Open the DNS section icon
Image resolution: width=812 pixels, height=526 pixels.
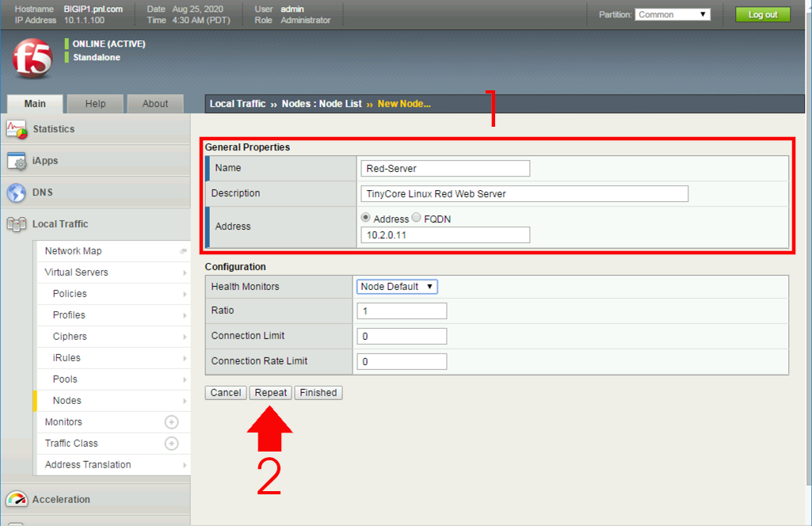[x=17, y=192]
